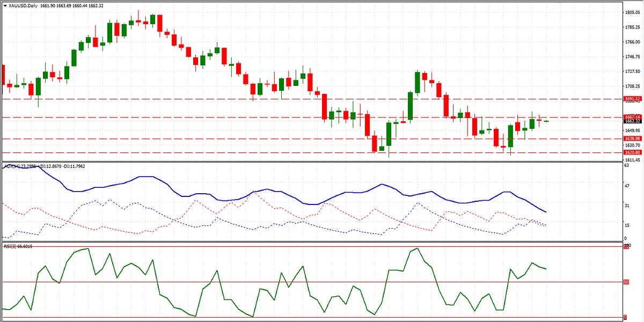Open the XAUUSD symbol dropdown arrow
The image size is (644, 322).
click(x=4, y=4)
